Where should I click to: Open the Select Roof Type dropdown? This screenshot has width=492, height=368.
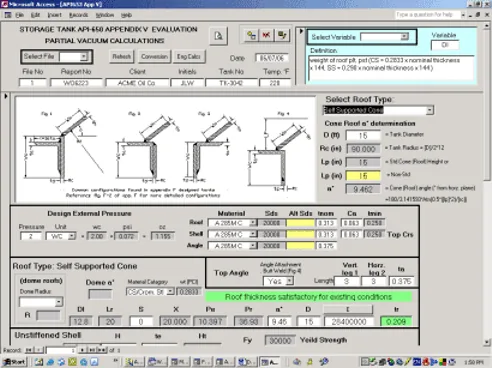coord(430,110)
